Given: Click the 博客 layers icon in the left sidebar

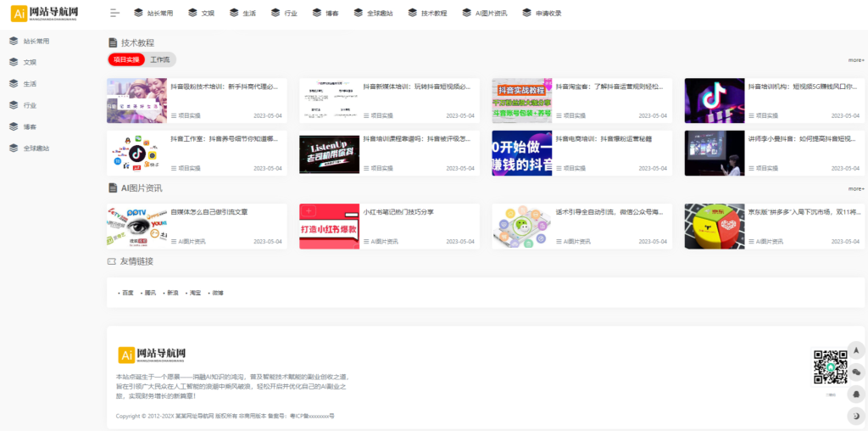Looking at the screenshot, I should point(14,126).
